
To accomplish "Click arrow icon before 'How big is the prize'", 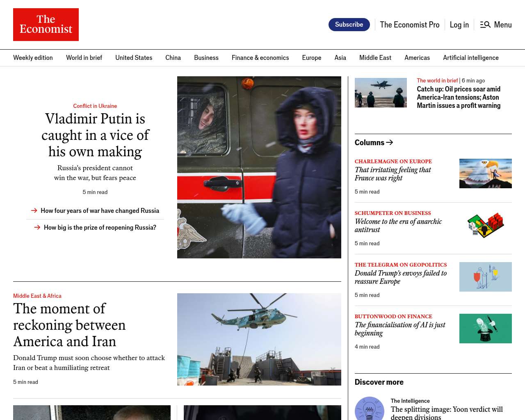I will pos(37,227).
